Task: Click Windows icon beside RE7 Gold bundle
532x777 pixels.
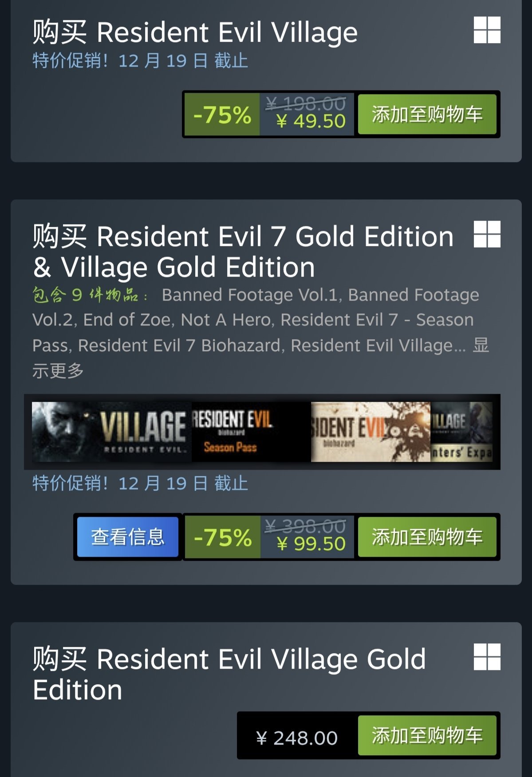Action: pyautogui.click(x=487, y=234)
